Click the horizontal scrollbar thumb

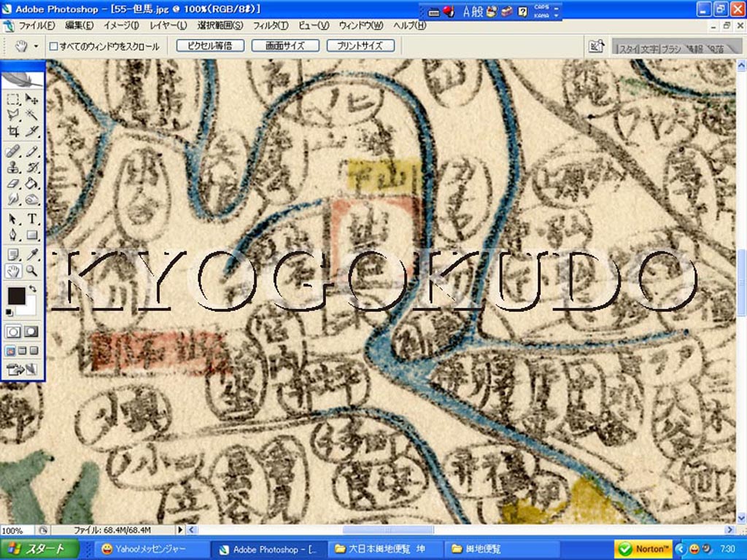(388, 529)
